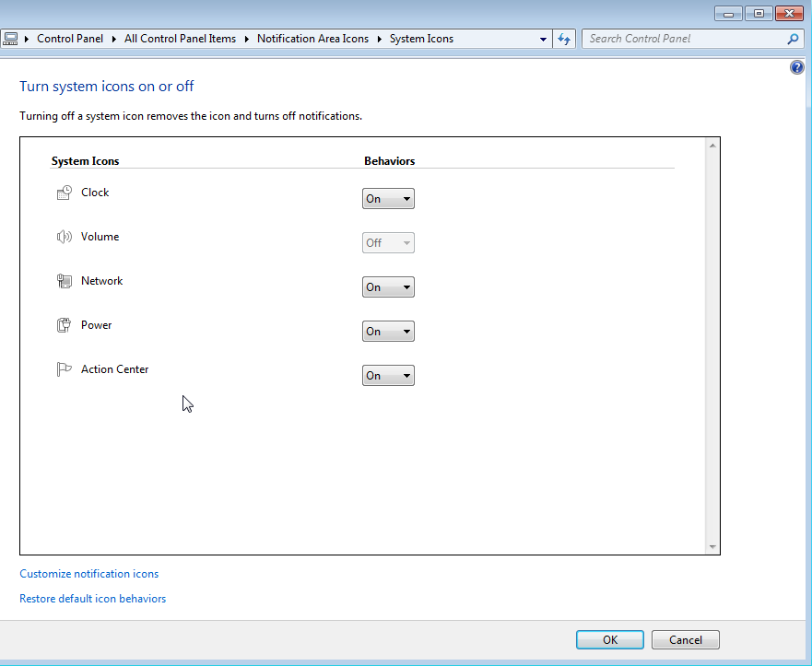The width and height of the screenshot is (812, 666).
Task: Open the Network behavior dropdown
Action: coord(388,286)
